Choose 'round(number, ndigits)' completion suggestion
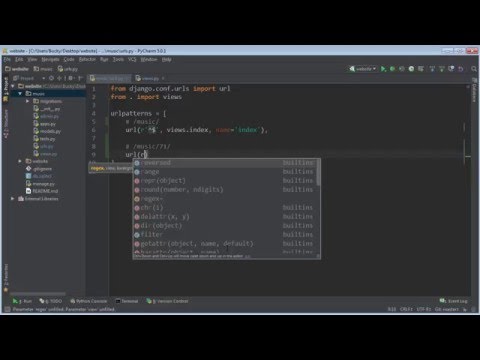480x360 pixels. [x=224, y=190]
